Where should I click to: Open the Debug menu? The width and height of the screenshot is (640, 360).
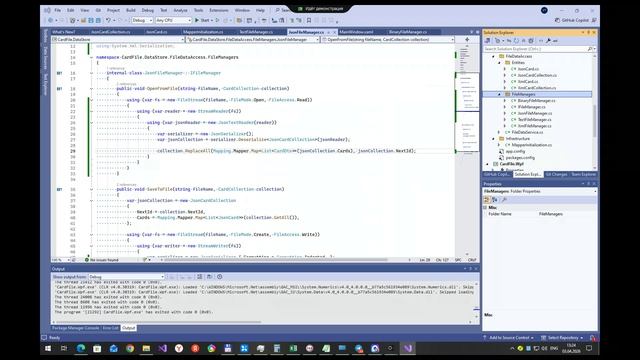(148, 10)
